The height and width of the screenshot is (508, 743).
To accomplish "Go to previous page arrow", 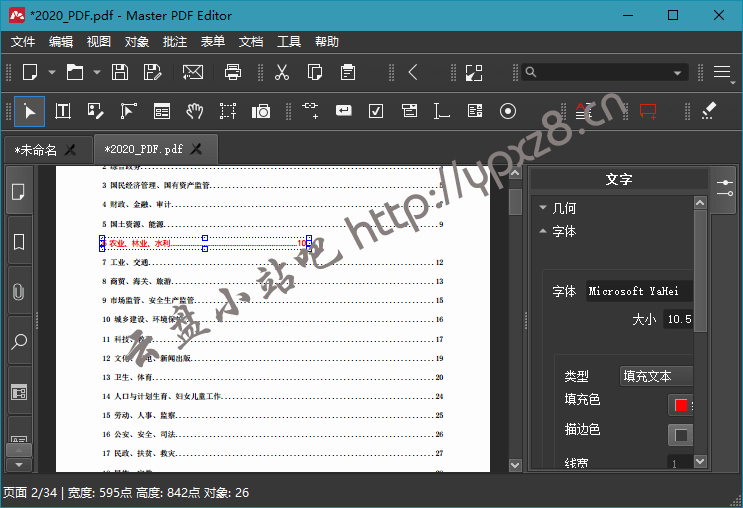I will point(413,73).
